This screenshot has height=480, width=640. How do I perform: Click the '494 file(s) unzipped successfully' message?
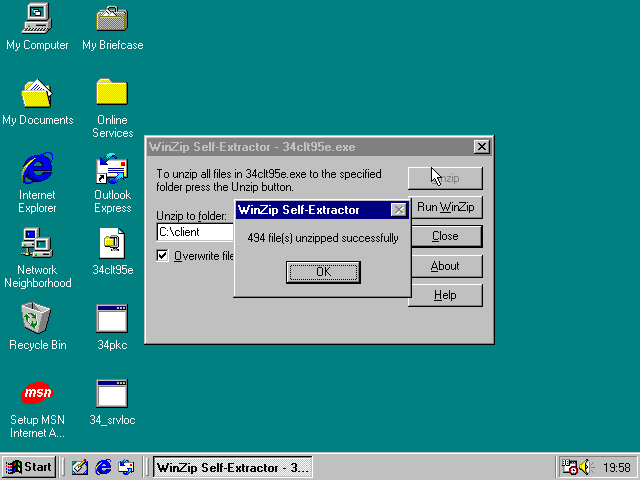323,238
